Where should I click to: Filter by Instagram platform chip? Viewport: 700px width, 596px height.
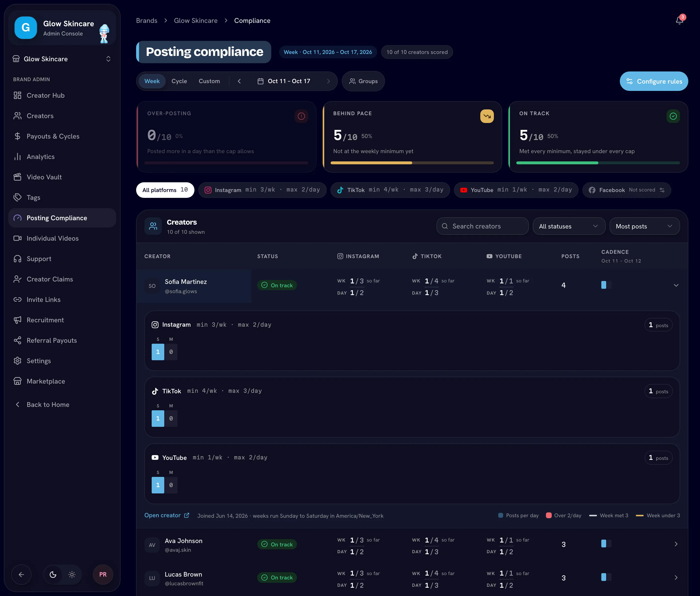262,190
